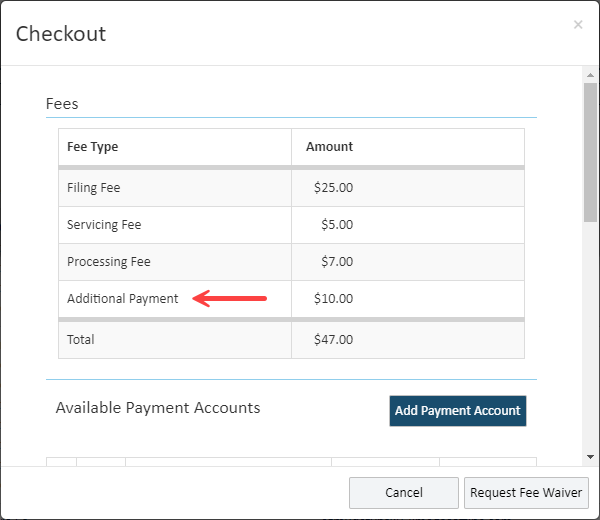Click the vertical scrollbar thumb
The height and width of the screenshot is (520, 600).
pyautogui.click(x=590, y=152)
